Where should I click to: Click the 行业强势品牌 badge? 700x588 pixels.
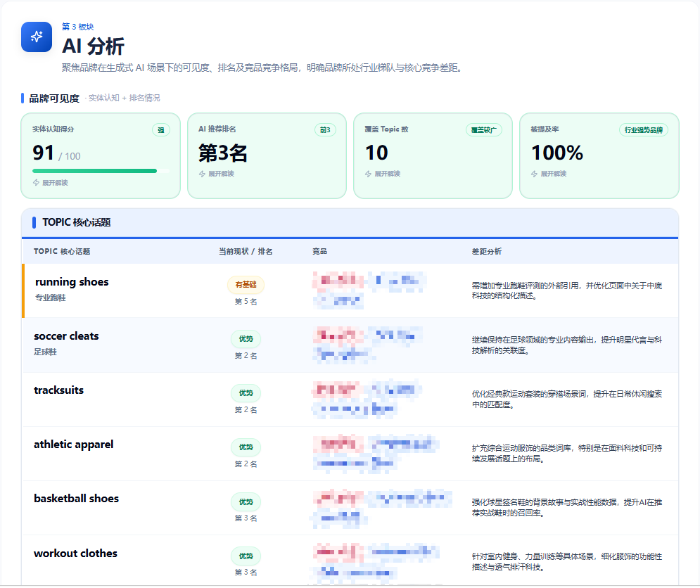pyautogui.click(x=643, y=130)
